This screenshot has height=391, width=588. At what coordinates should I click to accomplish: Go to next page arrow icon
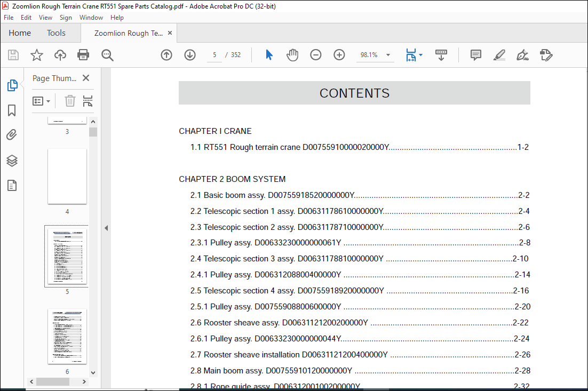coord(190,55)
